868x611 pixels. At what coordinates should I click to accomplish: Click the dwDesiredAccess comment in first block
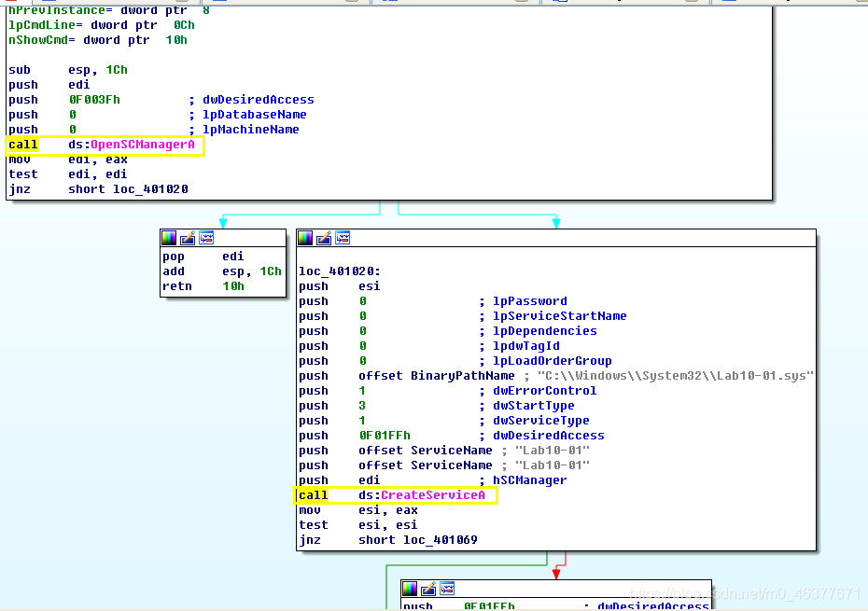coord(258,100)
